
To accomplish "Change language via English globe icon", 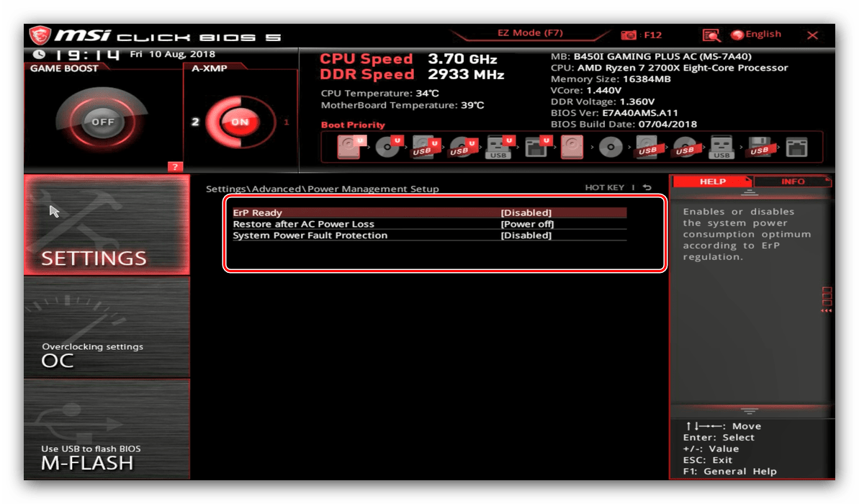I will tap(737, 35).
